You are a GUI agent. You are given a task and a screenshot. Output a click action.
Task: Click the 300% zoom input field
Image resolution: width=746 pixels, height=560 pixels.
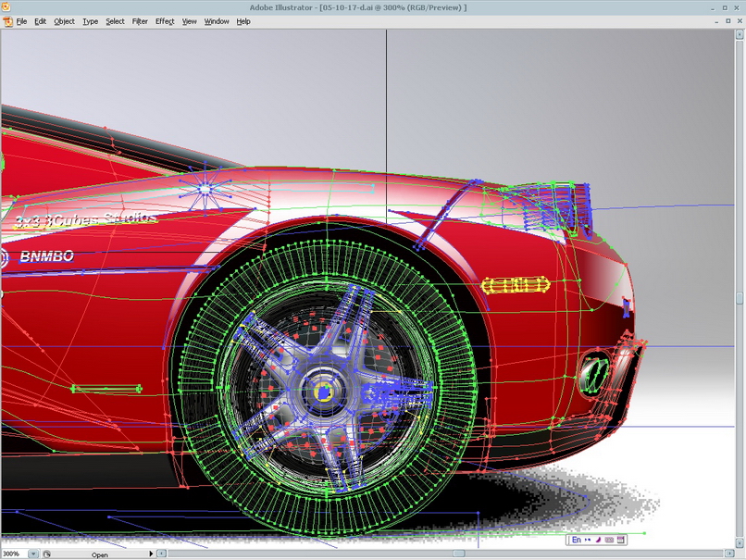[x=14, y=554]
